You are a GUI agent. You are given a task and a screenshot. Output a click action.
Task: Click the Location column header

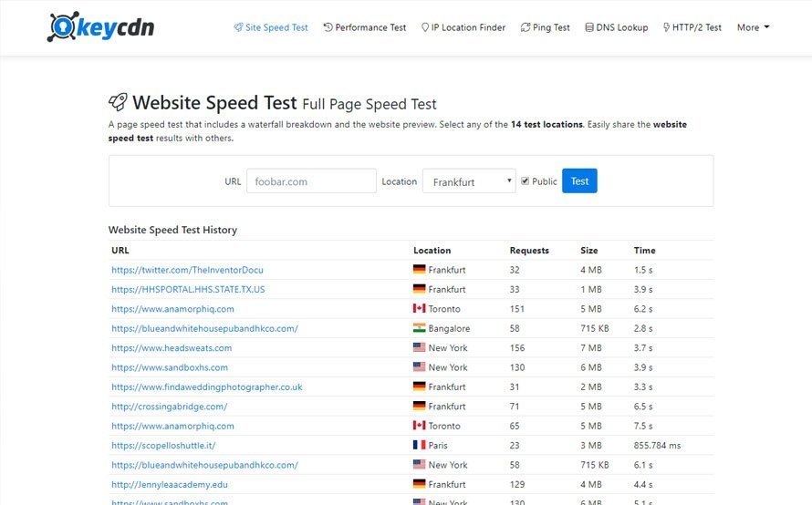point(432,250)
